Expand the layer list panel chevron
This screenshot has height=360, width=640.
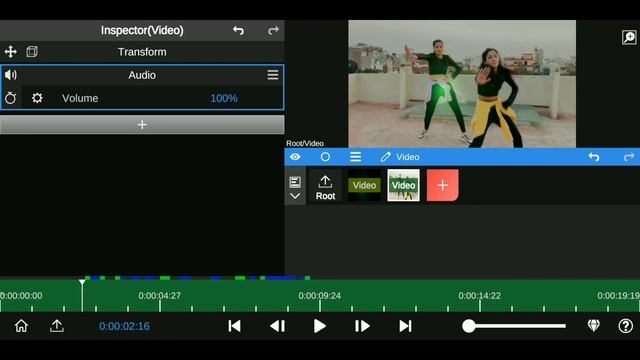[x=295, y=196]
